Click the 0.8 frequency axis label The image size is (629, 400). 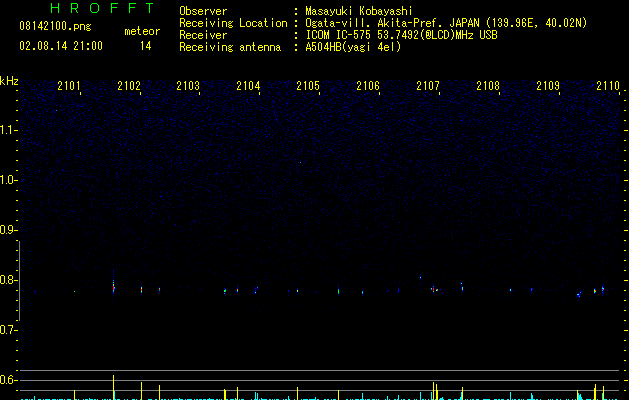(8, 280)
